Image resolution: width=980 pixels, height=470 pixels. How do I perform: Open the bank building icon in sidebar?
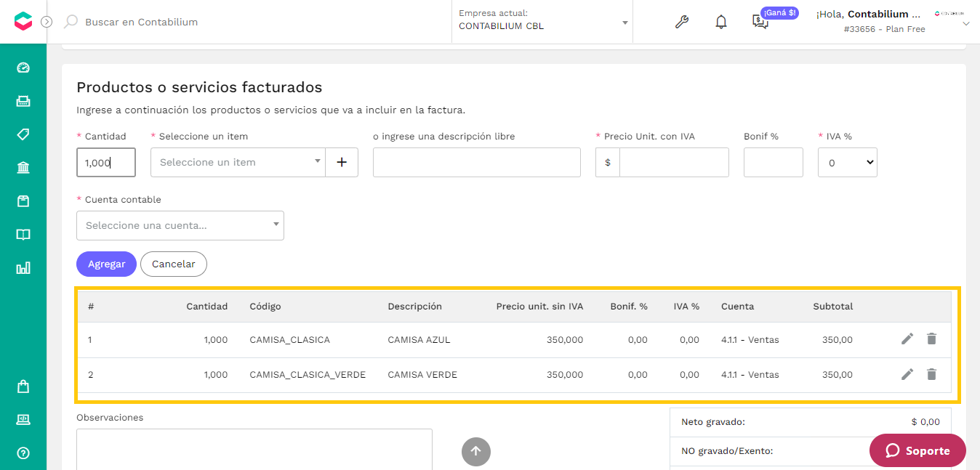pyautogui.click(x=23, y=168)
